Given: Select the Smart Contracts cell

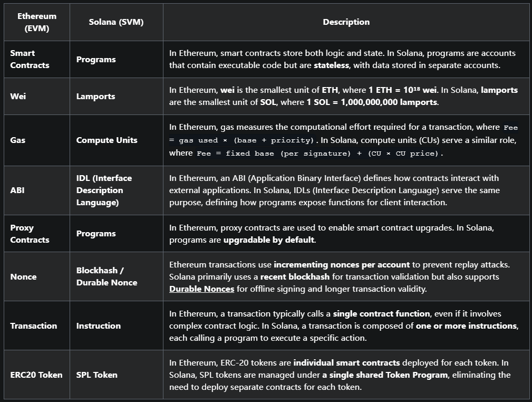Looking at the screenshot, I should 30,59.
